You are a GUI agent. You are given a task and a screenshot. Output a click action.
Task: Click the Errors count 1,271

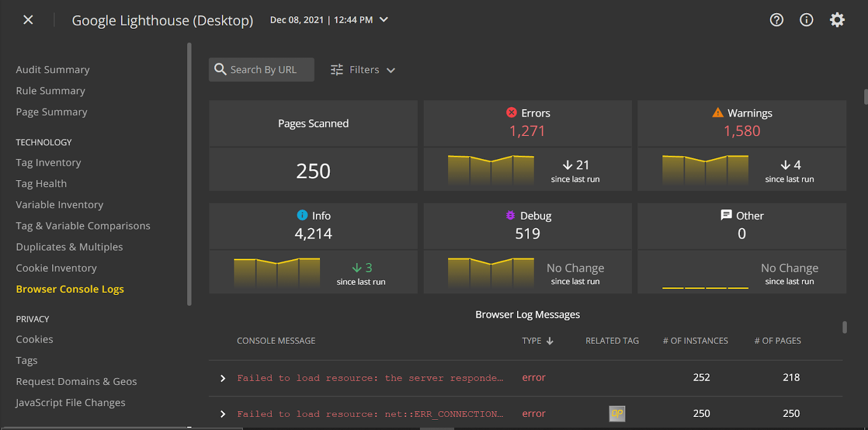527,131
